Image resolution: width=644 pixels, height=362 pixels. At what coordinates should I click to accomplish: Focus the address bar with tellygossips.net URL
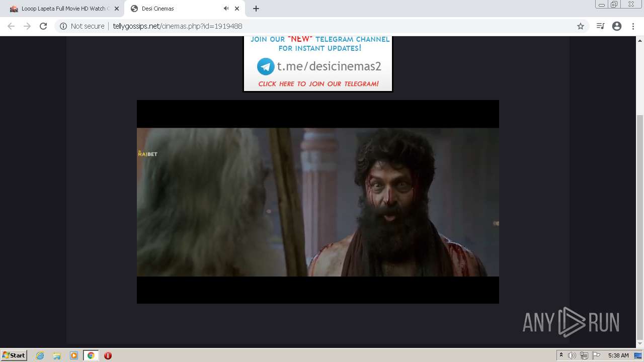(322, 26)
